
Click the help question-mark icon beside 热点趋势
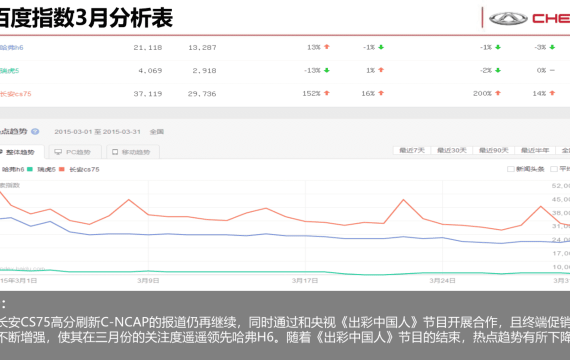[x=35, y=132]
